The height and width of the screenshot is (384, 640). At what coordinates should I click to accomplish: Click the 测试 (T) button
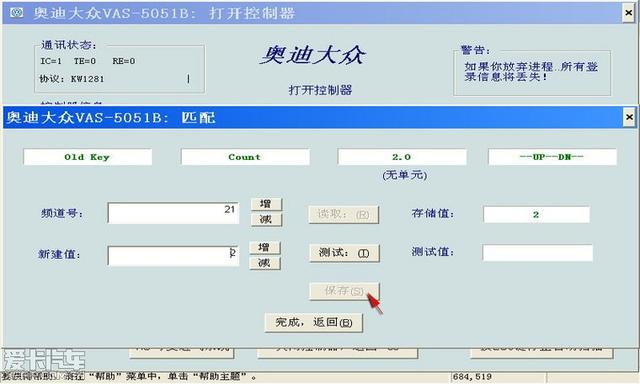[x=344, y=253]
